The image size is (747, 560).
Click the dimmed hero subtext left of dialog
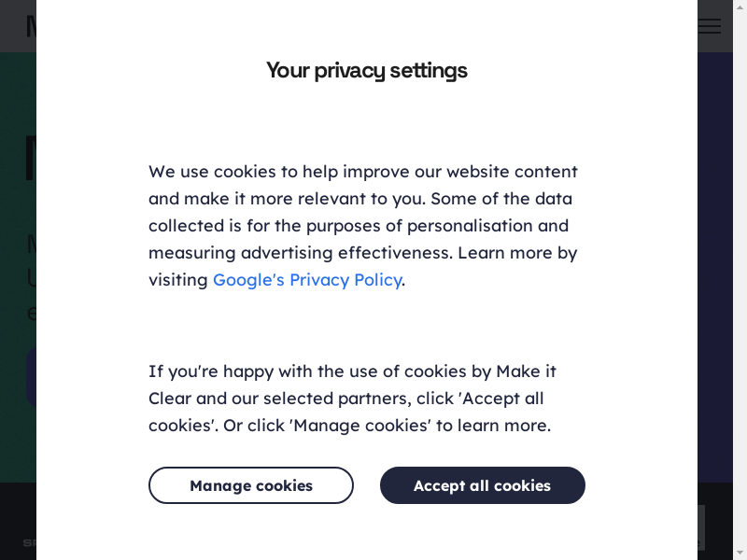coord(31,277)
